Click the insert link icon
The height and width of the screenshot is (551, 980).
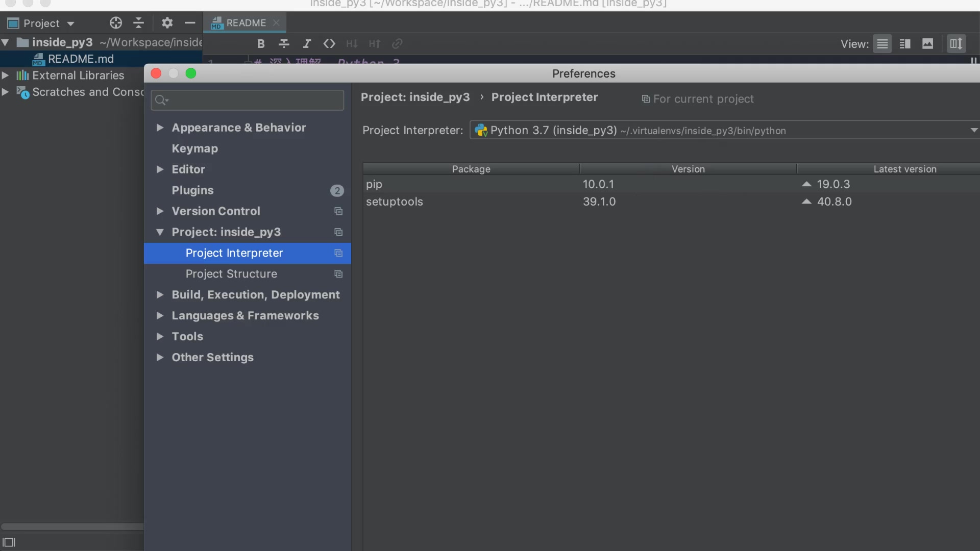click(x=397, y=44)
